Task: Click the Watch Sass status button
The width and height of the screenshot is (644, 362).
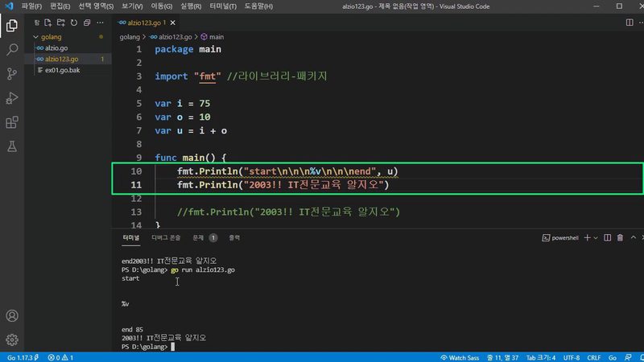Action: click(460, 357)
